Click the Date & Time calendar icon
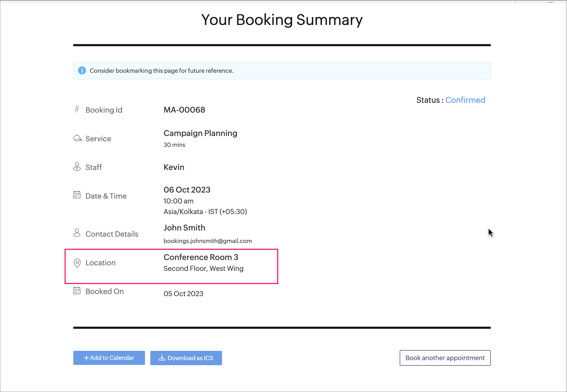The image size is (567, 392). pos(77,195)
